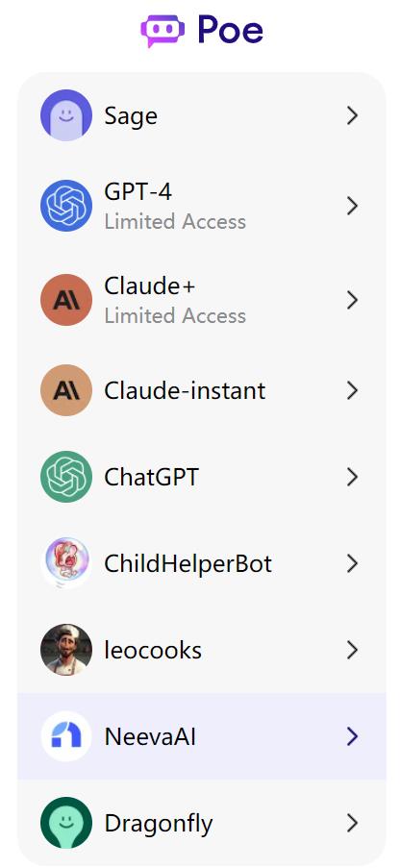Click the highlighted NeevaAI chevron arrow
The width and height of the screenshot is (400, 868).
pos(352,736)
